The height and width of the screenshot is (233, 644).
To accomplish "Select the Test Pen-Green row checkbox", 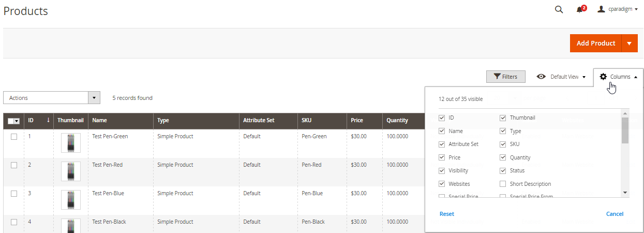I will pos(14,137).
